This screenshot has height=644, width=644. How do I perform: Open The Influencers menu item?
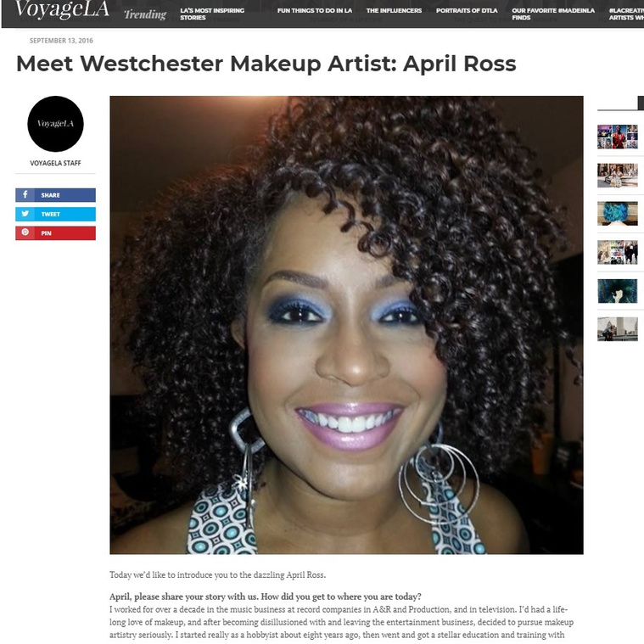[x=394, y=11]
